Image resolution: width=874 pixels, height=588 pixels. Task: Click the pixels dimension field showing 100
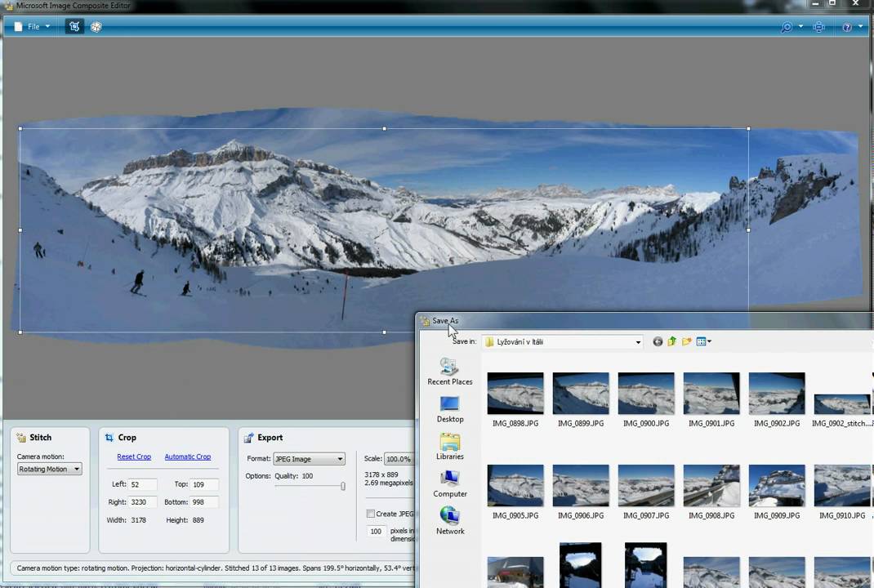[x=377, y=531]
